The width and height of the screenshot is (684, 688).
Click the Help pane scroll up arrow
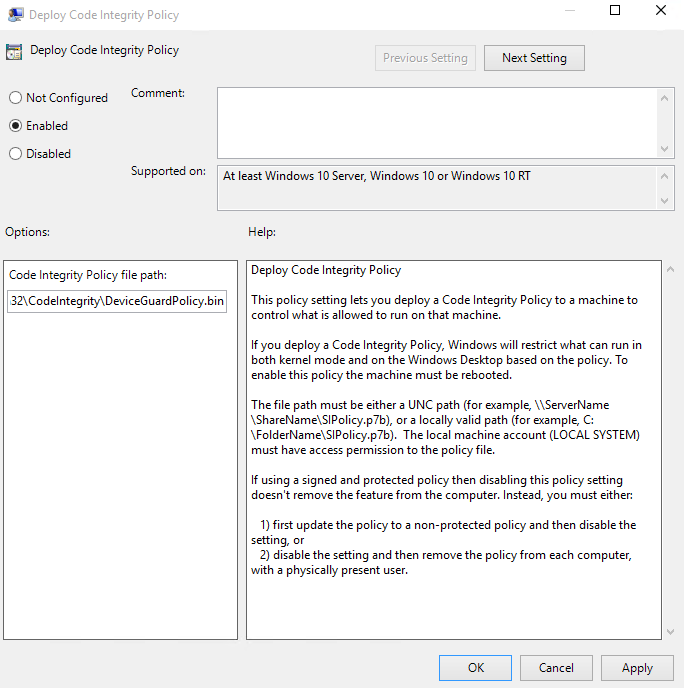click(x=669, y=270)
